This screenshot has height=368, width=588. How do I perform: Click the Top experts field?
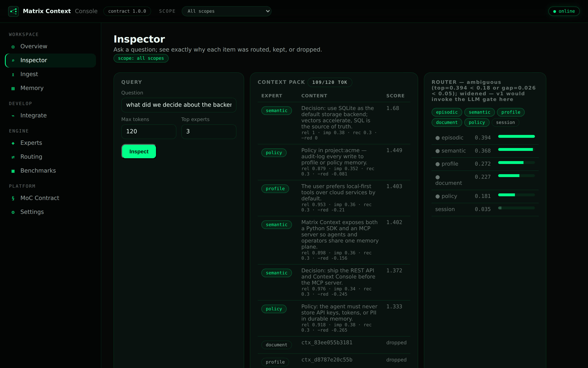pos(209,132)
